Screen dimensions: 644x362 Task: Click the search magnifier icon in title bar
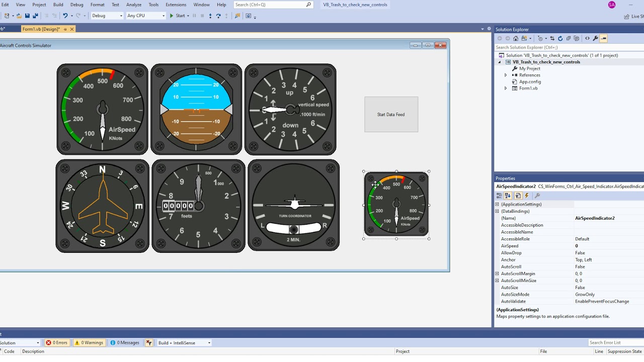pos(308,5)
